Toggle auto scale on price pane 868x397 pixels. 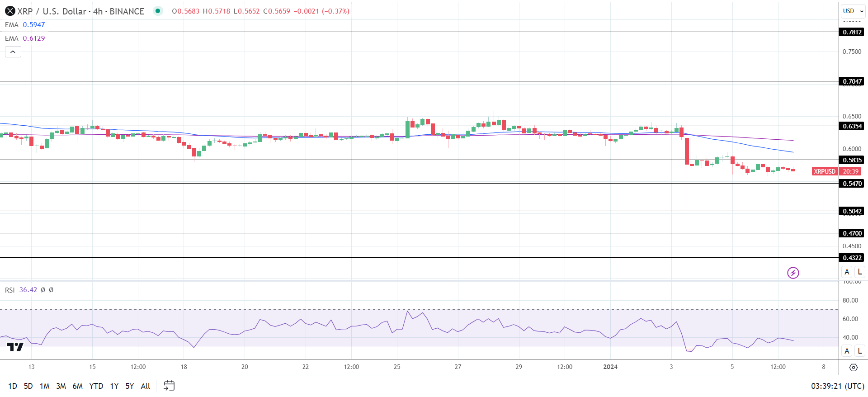click(x=847, y=272)
